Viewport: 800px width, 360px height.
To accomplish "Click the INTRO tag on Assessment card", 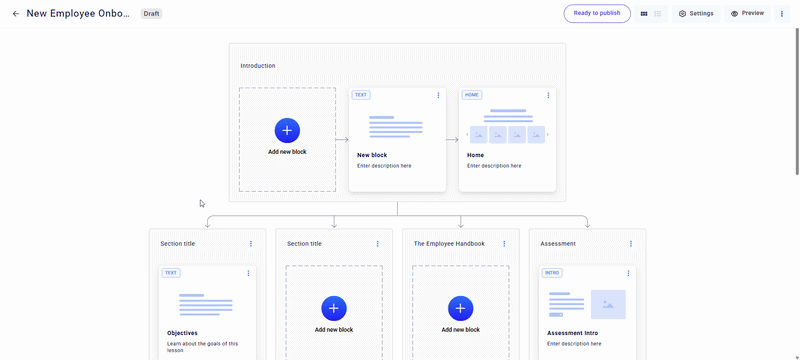I will pyautogui.click(x=552, y=273).
